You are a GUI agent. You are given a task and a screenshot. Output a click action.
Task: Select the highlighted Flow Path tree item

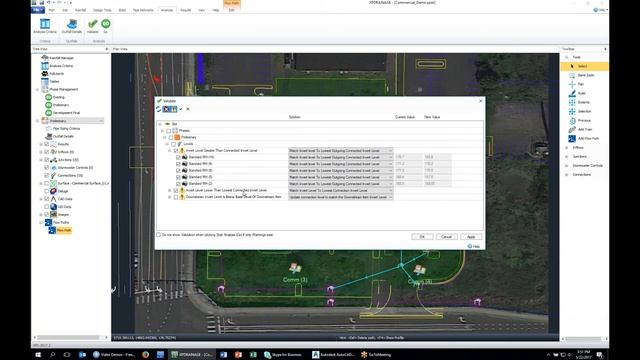[60, 230]
